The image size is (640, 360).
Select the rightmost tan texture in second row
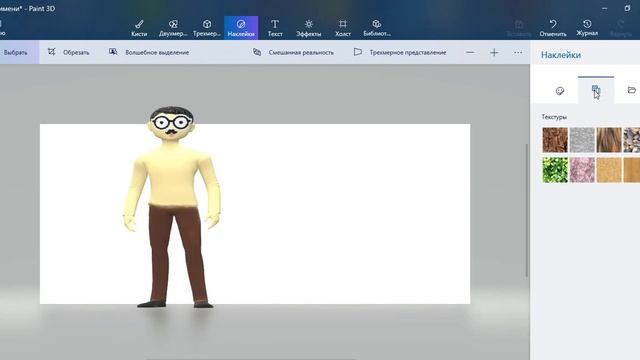[632, 170]
